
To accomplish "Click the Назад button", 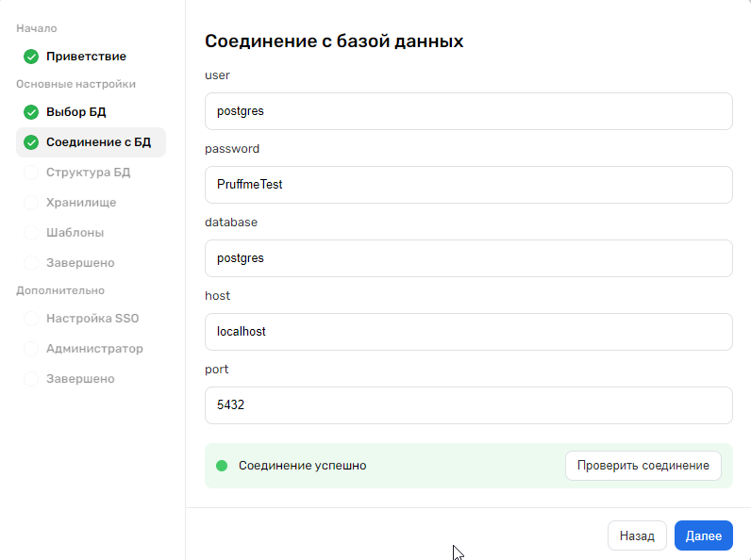I will [x=637, y=535].
